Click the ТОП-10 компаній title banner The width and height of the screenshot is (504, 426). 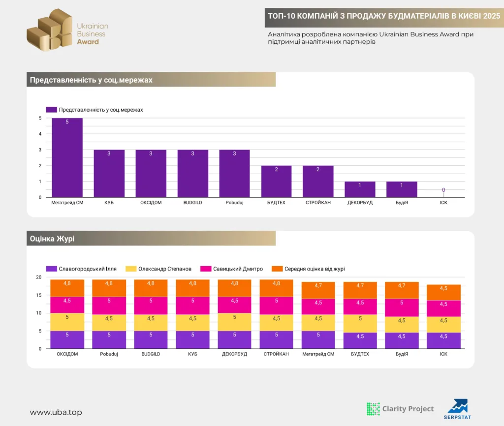click(383, 16)
